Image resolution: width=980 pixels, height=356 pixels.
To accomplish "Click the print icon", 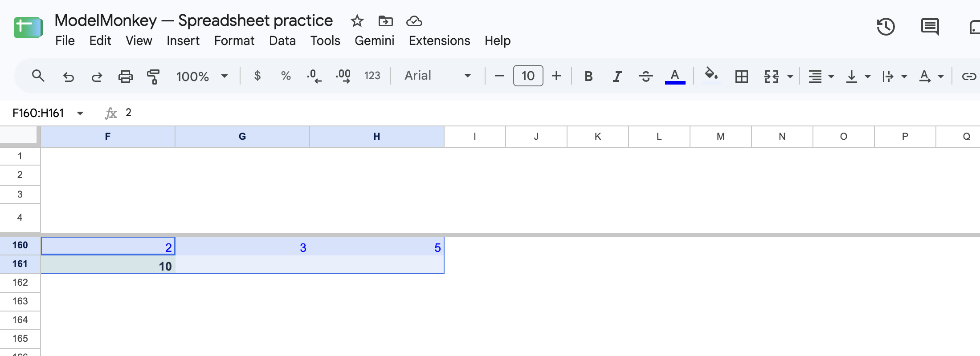I will tap(125, 77).
